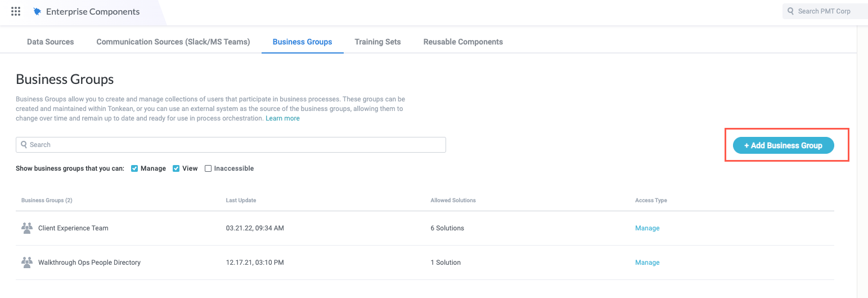Open the Learn more link
This screenshot has width=868, height=298.
(282, 118)
